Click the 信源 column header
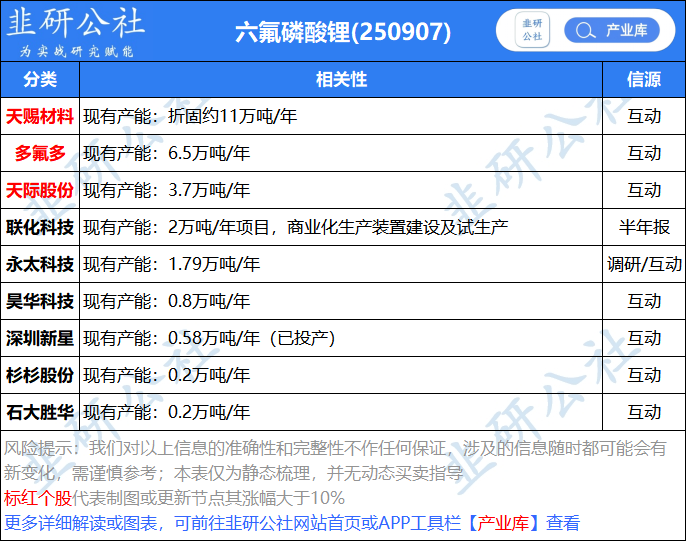 (x=643, y=79)
